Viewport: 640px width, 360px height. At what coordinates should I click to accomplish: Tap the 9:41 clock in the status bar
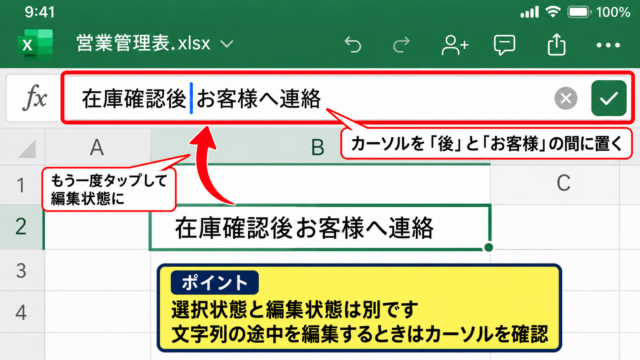[40, 12]
